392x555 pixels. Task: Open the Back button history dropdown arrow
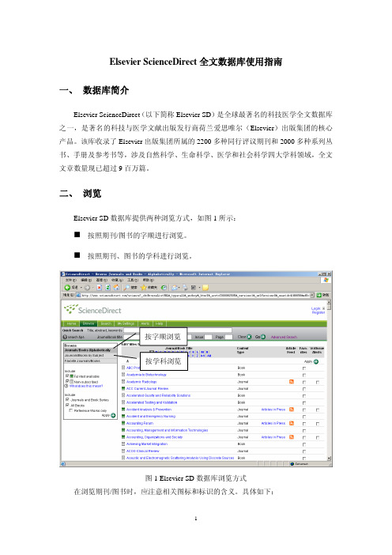pyautogui.click(x=81, y=288)
